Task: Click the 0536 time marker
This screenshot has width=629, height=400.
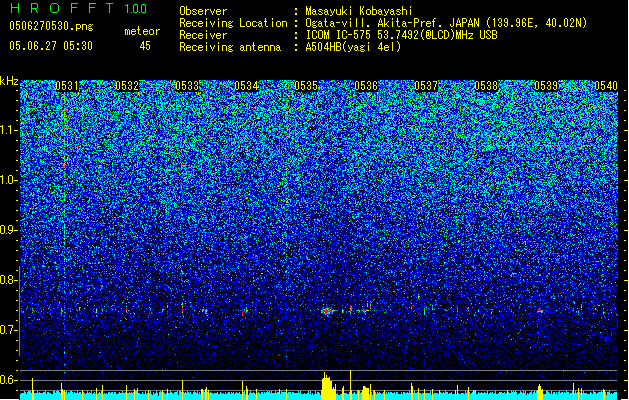Action: coord(366,86)
